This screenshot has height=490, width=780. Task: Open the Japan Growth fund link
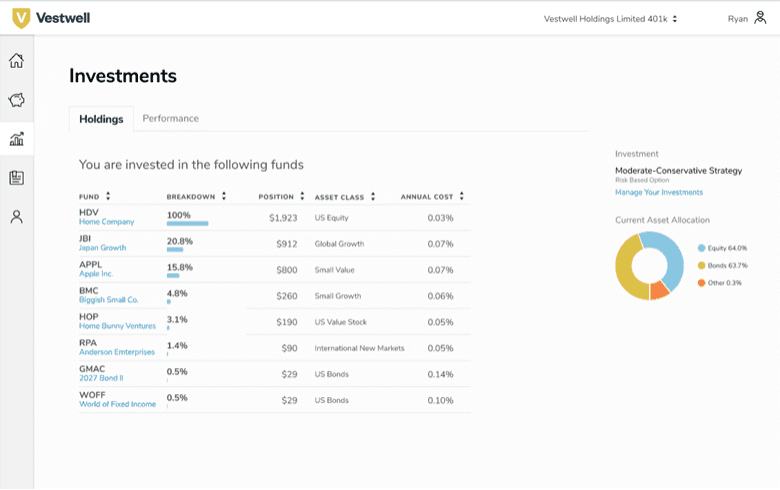pos(103,248)
